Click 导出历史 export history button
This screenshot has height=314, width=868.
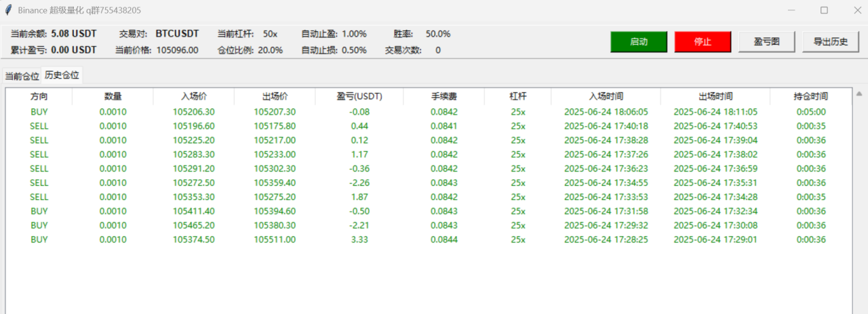tap(825, 42)
